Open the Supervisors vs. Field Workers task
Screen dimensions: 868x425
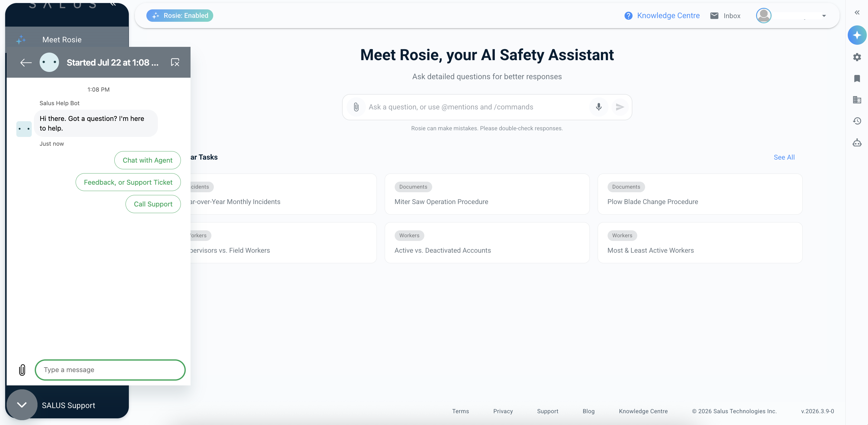pos(283,243)
